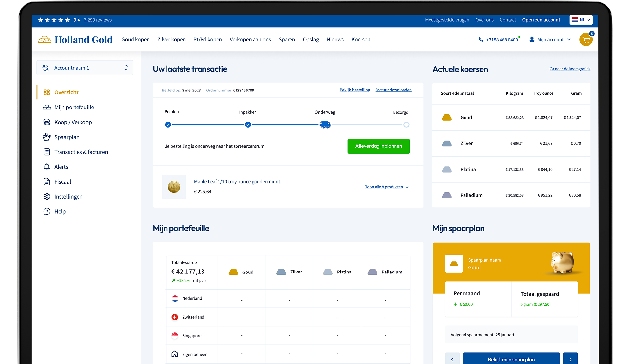Click the delivery truck progress icon
The image size is (632, 364).
coord(325,124)
